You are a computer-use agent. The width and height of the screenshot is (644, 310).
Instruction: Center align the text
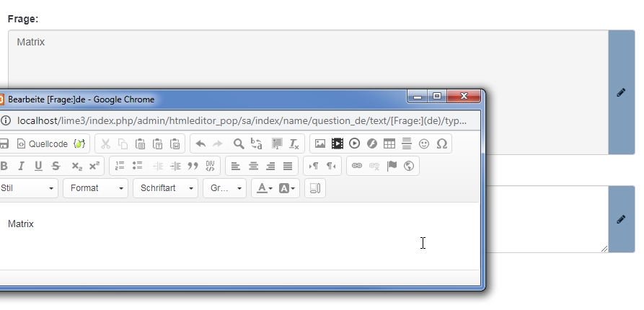coord(253,166)
